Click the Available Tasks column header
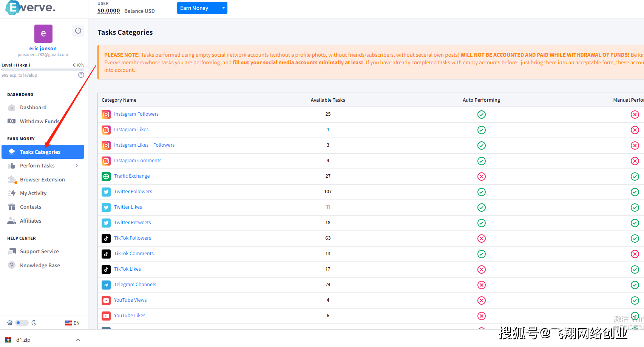This screenshot has width=644, height=347. click(328, 100)
